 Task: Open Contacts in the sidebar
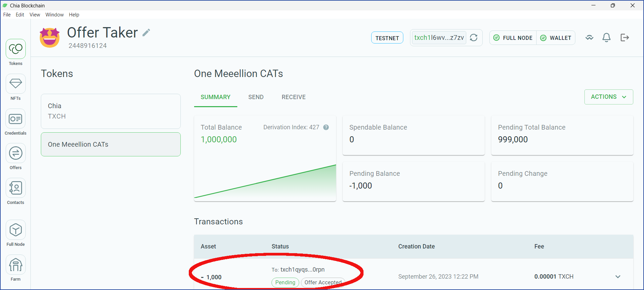click(x=15, y=191)
